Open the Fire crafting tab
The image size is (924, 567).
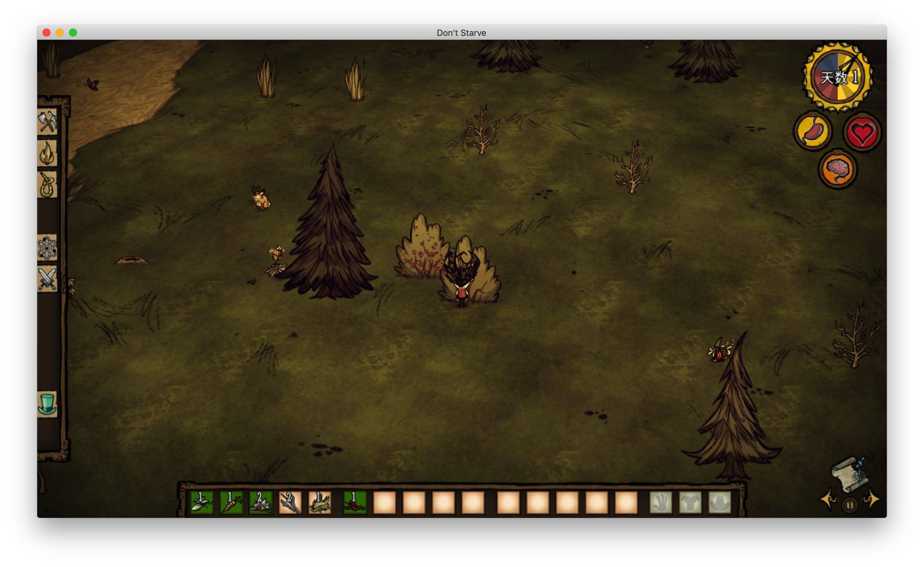pyautogui.click(x=47, y=153)
